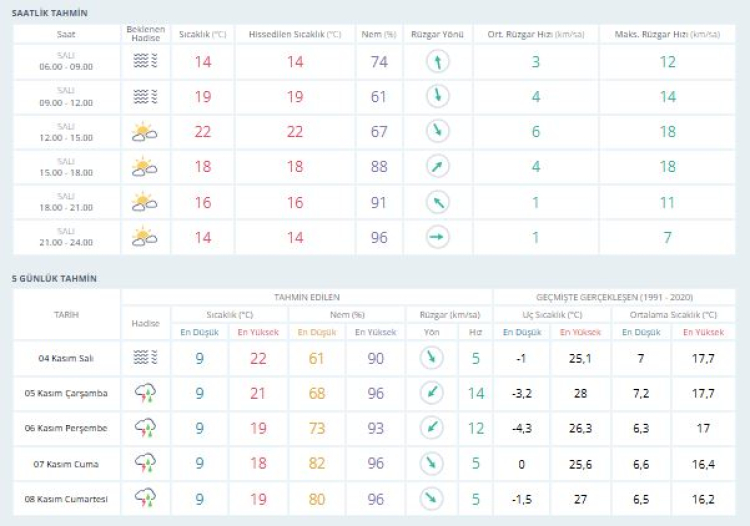750x526 pixels.
Task: Click the wind direction icon for 06 Kasım Perşembe
Action: (x=431, y=428)
